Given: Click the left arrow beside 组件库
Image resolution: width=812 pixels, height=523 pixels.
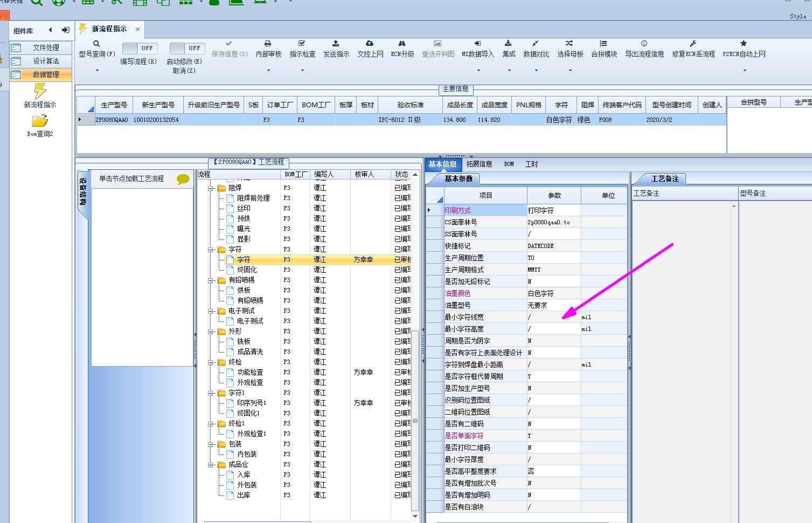Looking at the screenshot, I should coord(51,30).
